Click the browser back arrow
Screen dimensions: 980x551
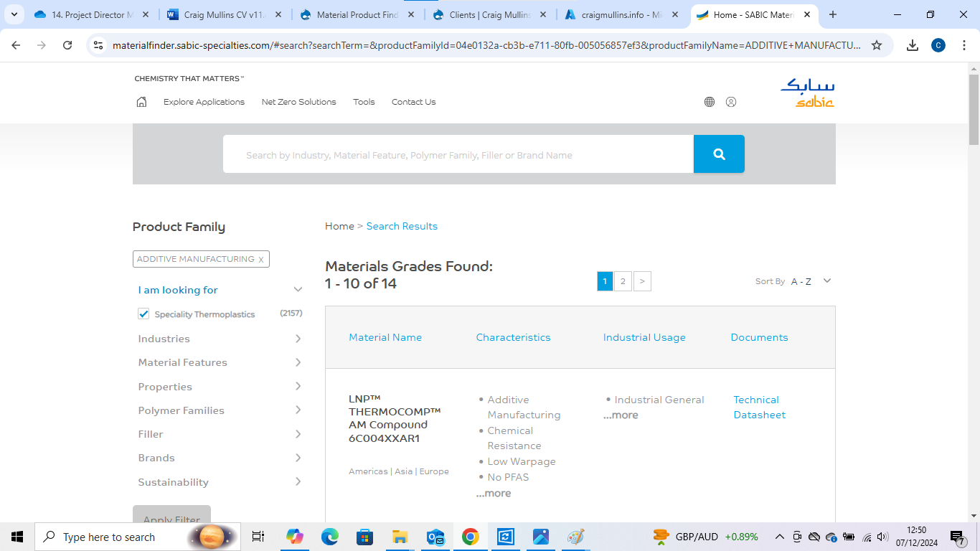pos(16,45)
